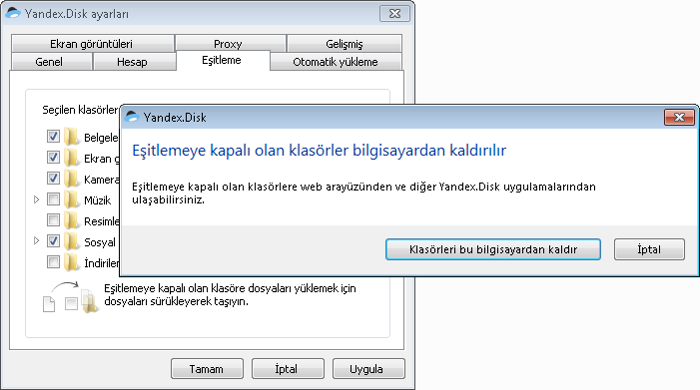The image size is (700, 390).
Task: Click the dialog text mentioning web arayüzünden
Action: coord(363,193)
